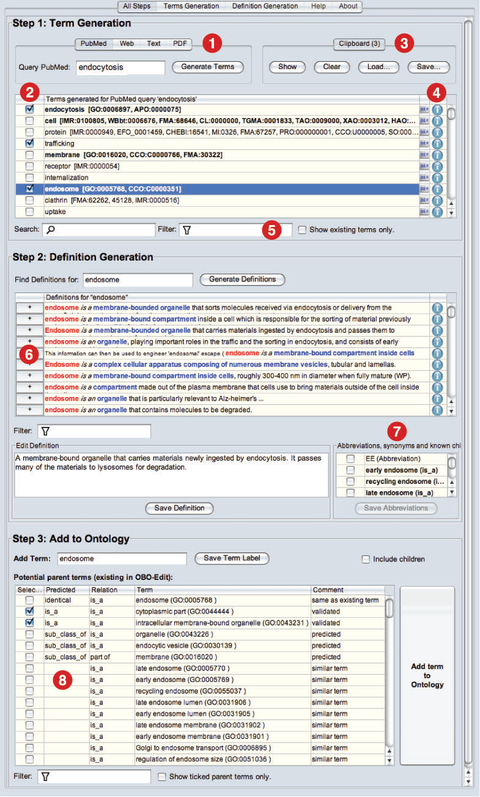Open info icon for the endocytosis term row

click(x=437, y=110)
